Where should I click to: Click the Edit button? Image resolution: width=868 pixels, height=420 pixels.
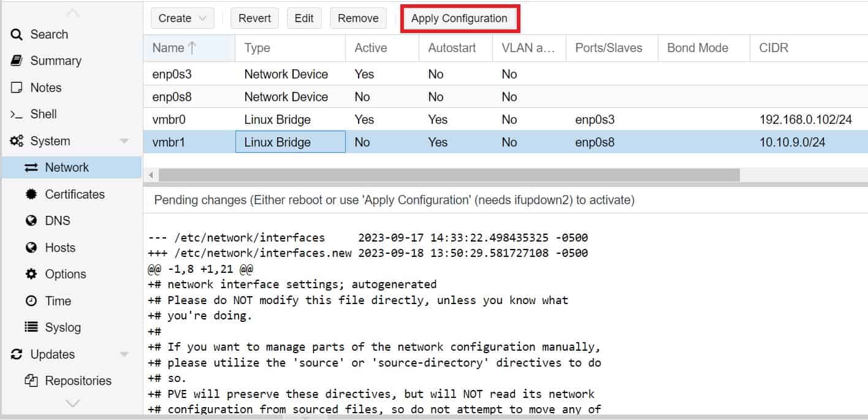304,18
